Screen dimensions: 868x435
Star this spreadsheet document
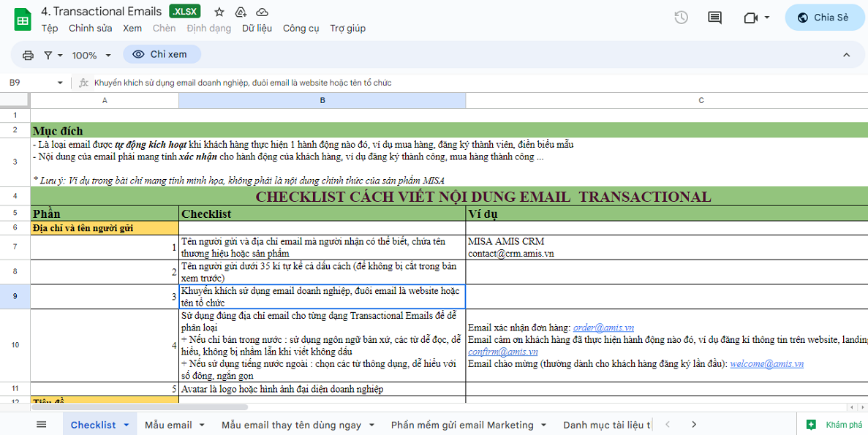point(219,12)
